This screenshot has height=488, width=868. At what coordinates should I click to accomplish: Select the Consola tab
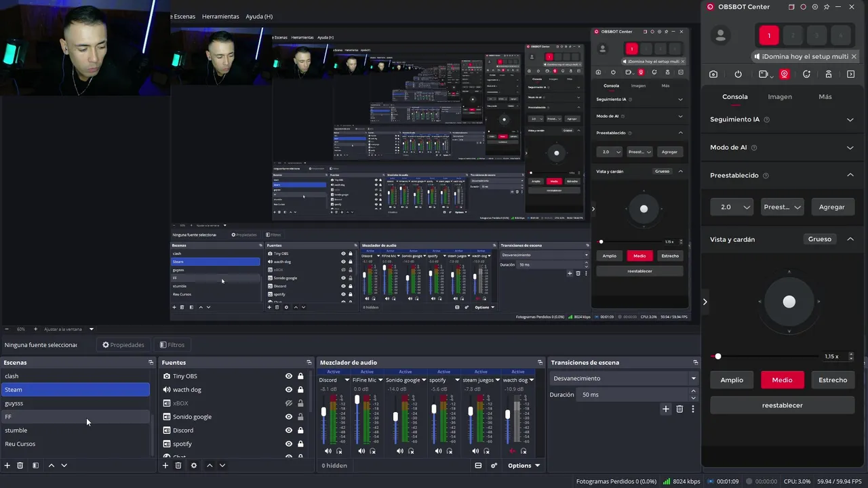[735, 97]
